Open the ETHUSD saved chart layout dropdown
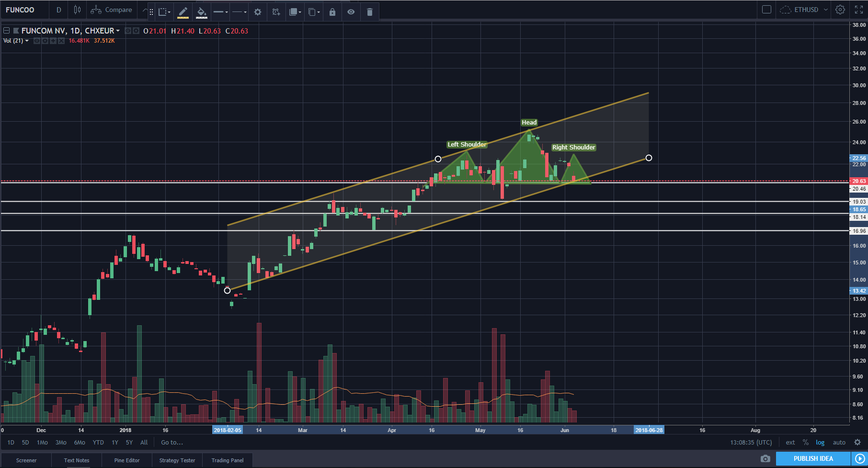This screenshot has width=868, height=468. pyautogui.click(x=804, y=10)
